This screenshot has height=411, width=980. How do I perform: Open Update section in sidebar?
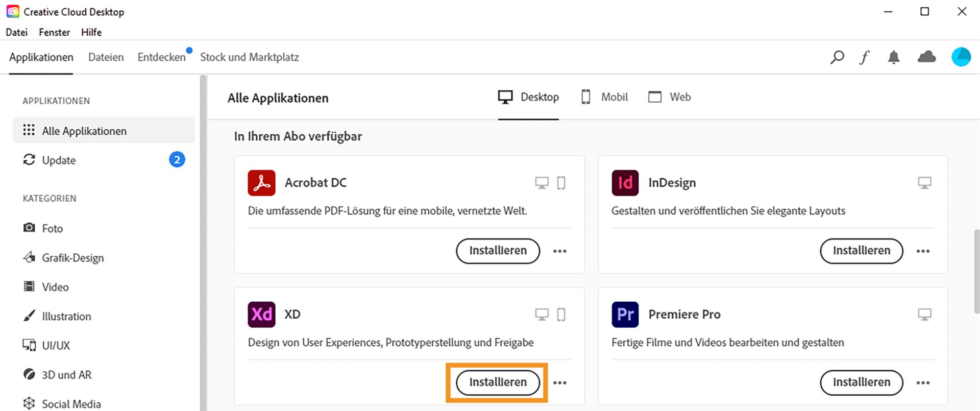(104, 160)
